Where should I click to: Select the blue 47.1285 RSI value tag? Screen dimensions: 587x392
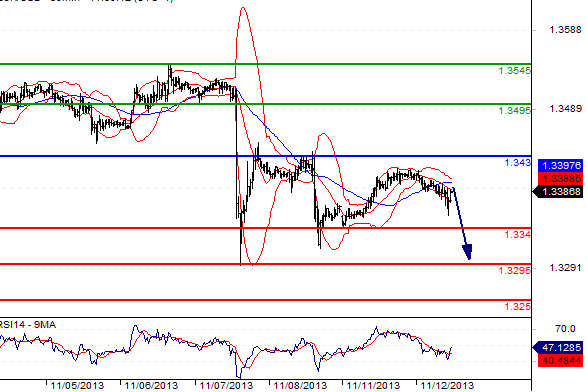point(558,348)
